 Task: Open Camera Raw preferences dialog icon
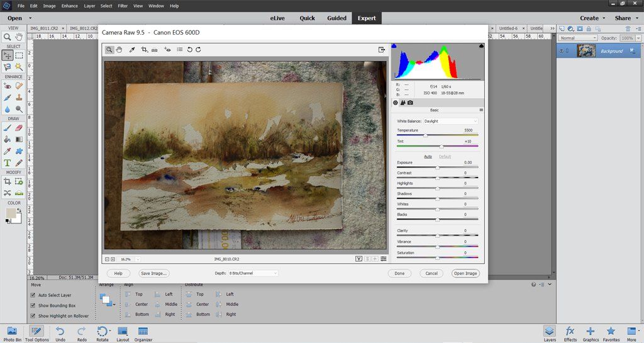(x=179, y=50)
